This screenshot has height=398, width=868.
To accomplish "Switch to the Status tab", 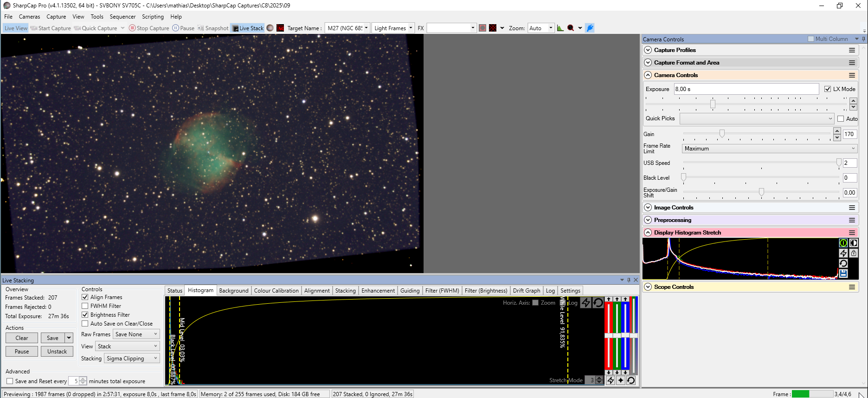I will tap(174, 291).
